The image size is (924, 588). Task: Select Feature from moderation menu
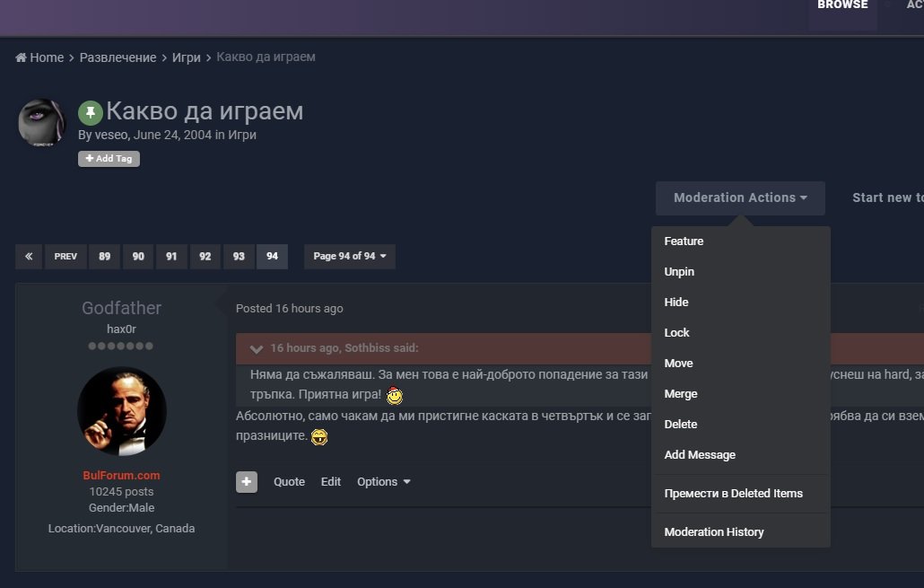(x=684, y=241)
